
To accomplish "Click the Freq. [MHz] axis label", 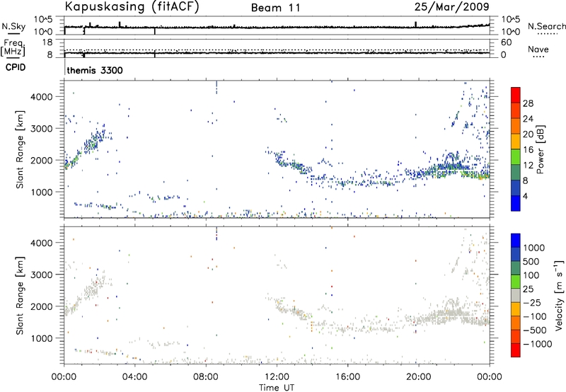I will (x=13, y=47).
